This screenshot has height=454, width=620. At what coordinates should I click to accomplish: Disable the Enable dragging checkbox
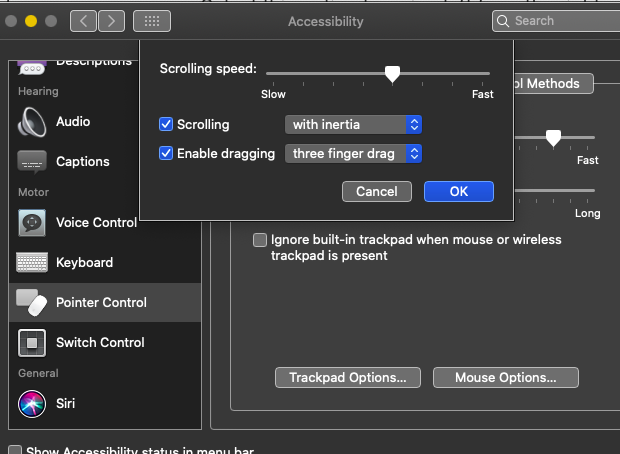click(167, 154)
